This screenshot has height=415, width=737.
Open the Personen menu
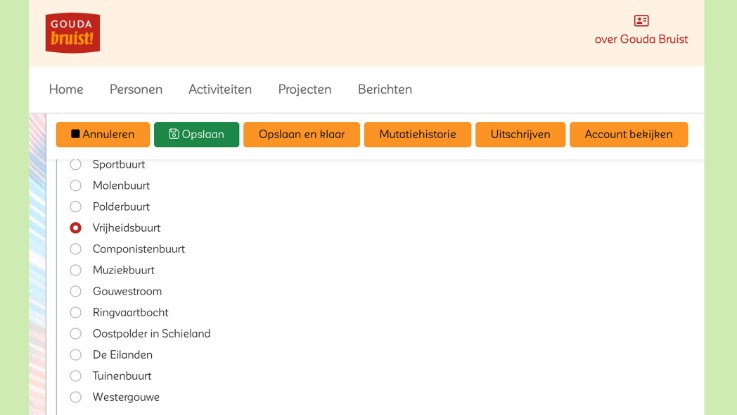click(x=136, y=89)
